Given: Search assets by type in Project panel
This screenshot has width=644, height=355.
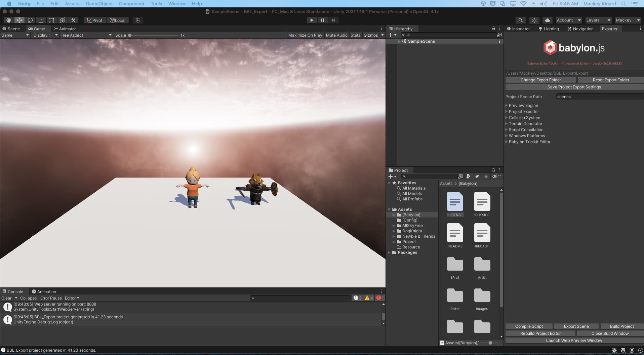Looking at the screenshot, I should [468, 176].
